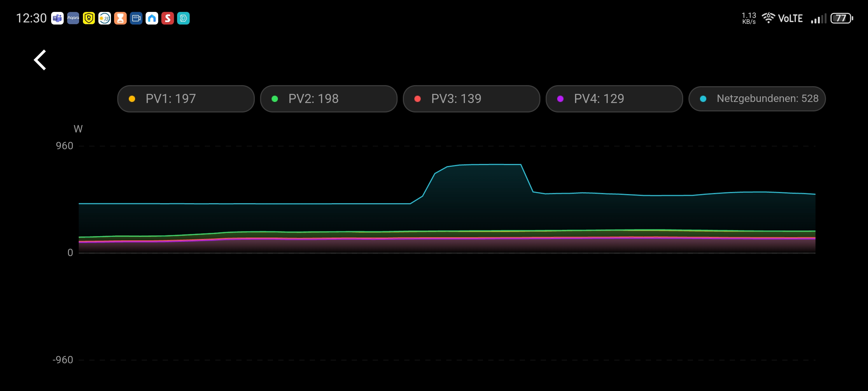Go back with the left arrow

pos(40,60)
